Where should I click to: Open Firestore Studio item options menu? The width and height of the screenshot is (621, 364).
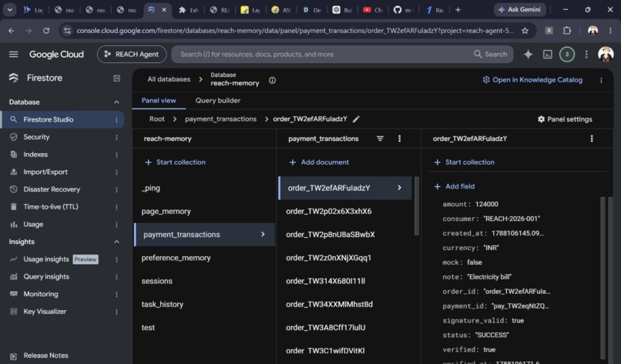[116, 120]
